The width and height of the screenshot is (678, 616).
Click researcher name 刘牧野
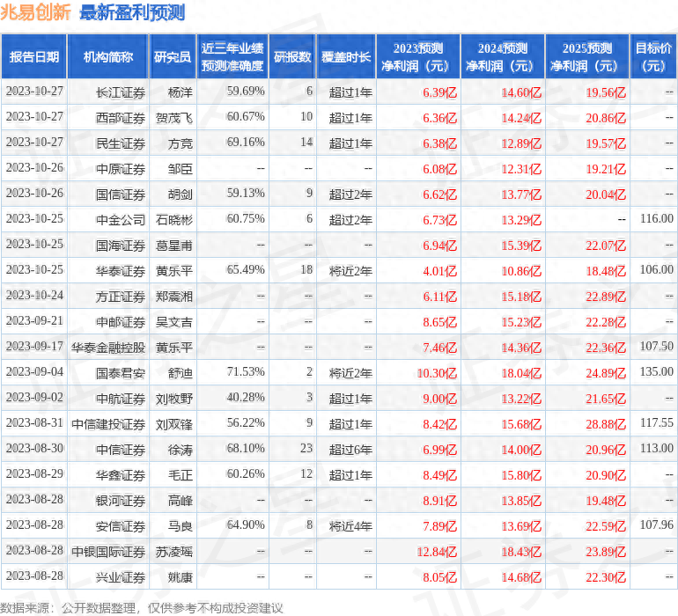point(173,399)
